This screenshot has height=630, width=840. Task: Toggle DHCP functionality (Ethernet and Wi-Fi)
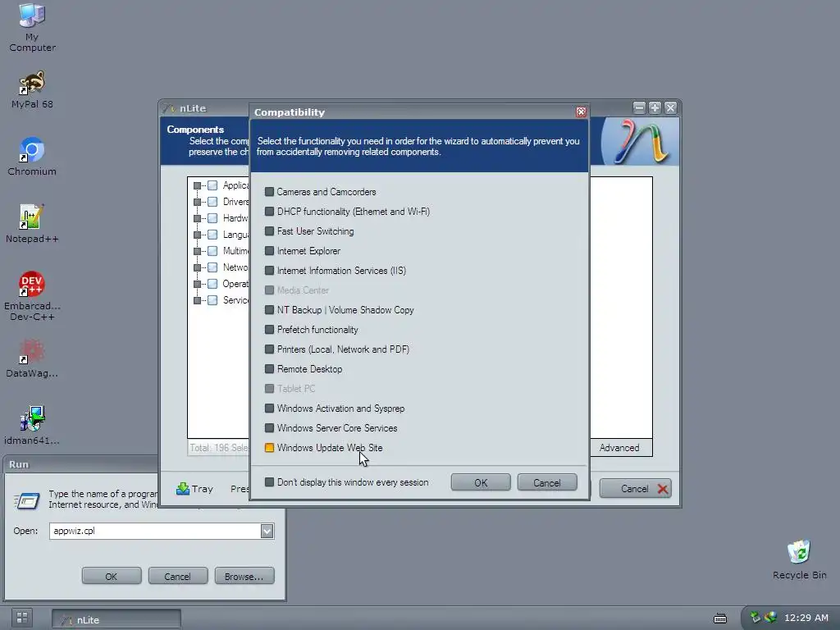269,212
